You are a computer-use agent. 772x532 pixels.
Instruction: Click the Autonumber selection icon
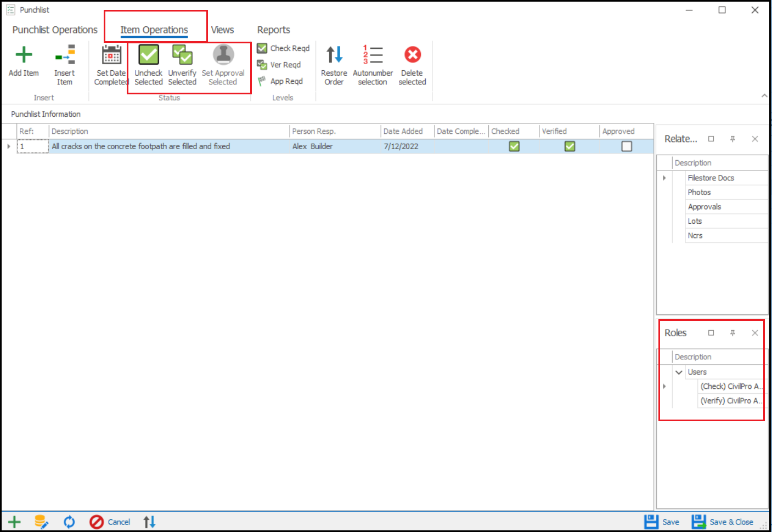tap(373, 55)
